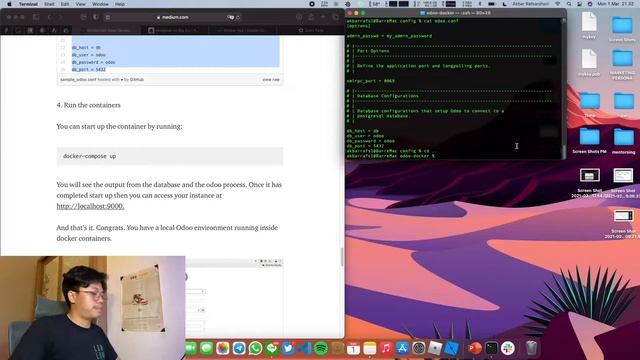
Task: Open the View menu
Action: click(x=80, y=4)
